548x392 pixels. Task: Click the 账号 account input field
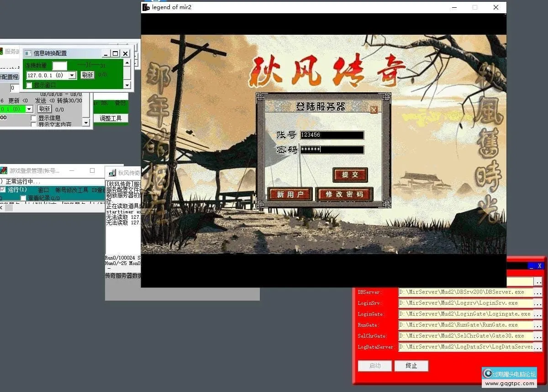click(332, 135)
